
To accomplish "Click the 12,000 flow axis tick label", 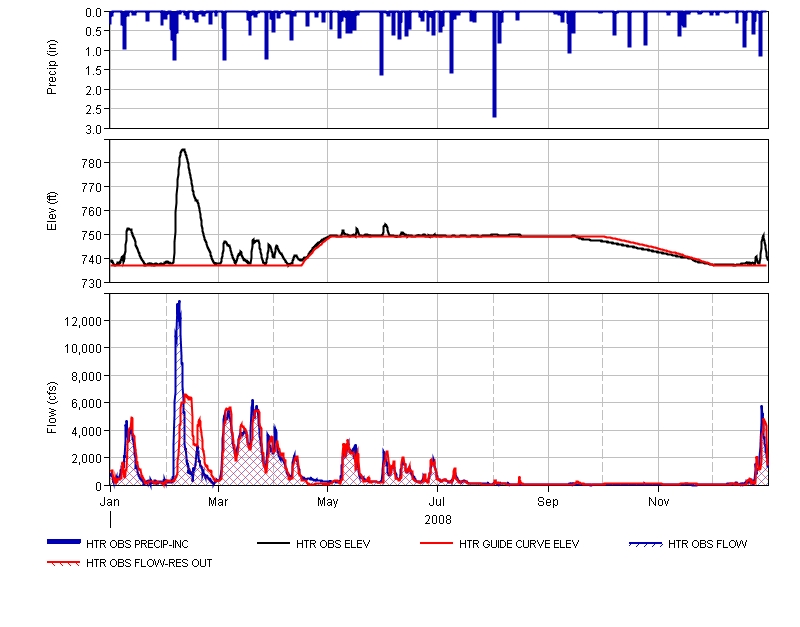I will click(83, 321).
